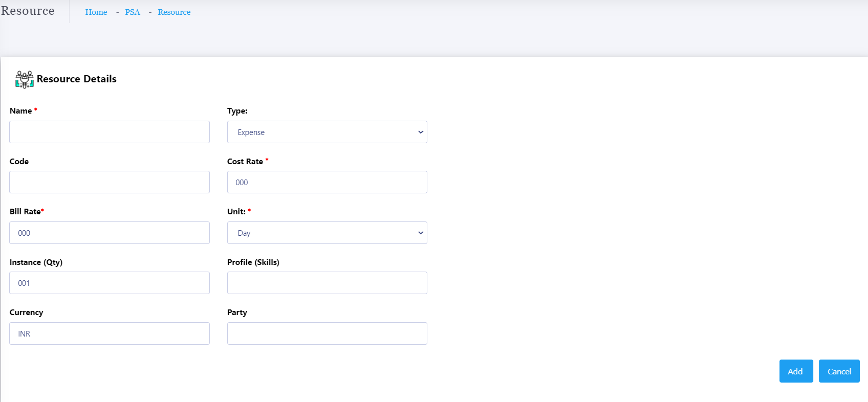Click the Resource Details heading text
This screenshot has height=402, width=868.
pyautogui.click(x=77, y=79)
